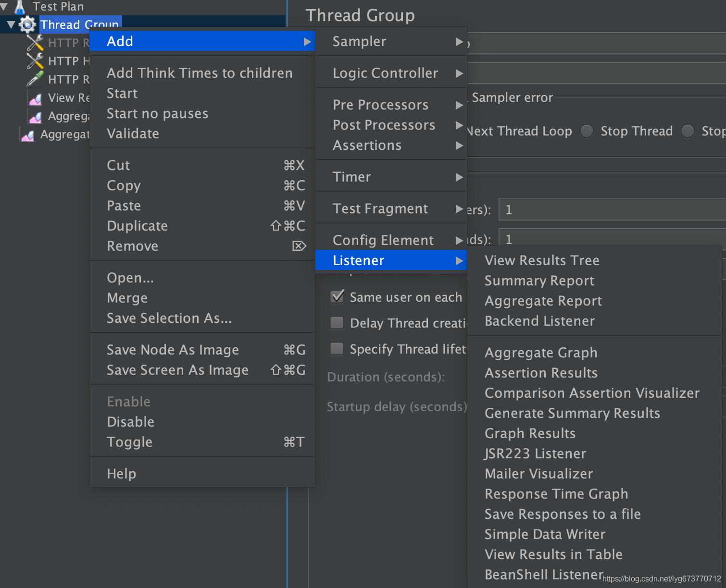Image resolution: width=726 pixels, height=588 pixels.
Task: Click Open... in the context menu
Action: (202, 278)
